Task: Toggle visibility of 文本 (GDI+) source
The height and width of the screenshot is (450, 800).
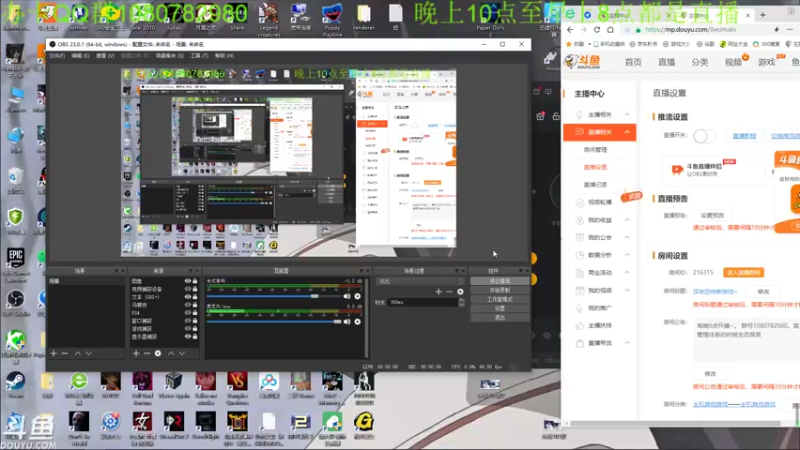Action: pos(188,297)
